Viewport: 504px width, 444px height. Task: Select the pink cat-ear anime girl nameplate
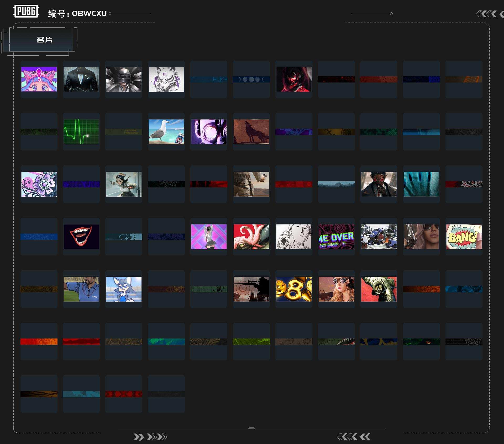(39, 79)
